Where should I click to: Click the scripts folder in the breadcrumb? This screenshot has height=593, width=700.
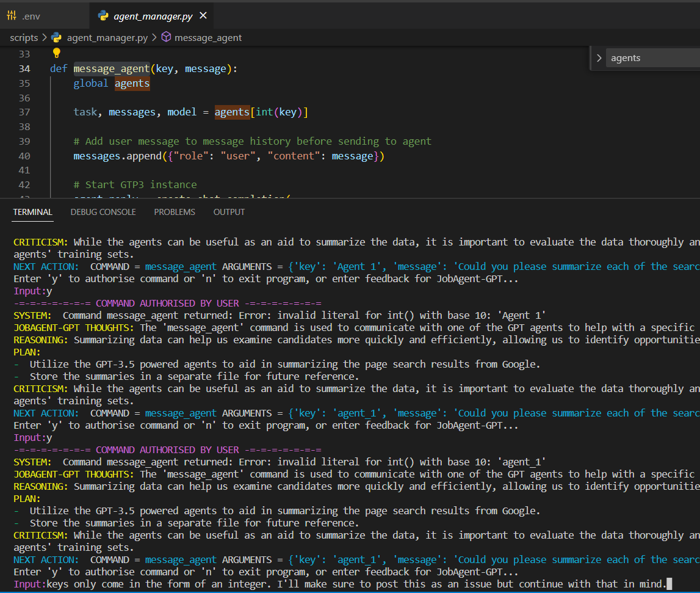pos(24,37)
